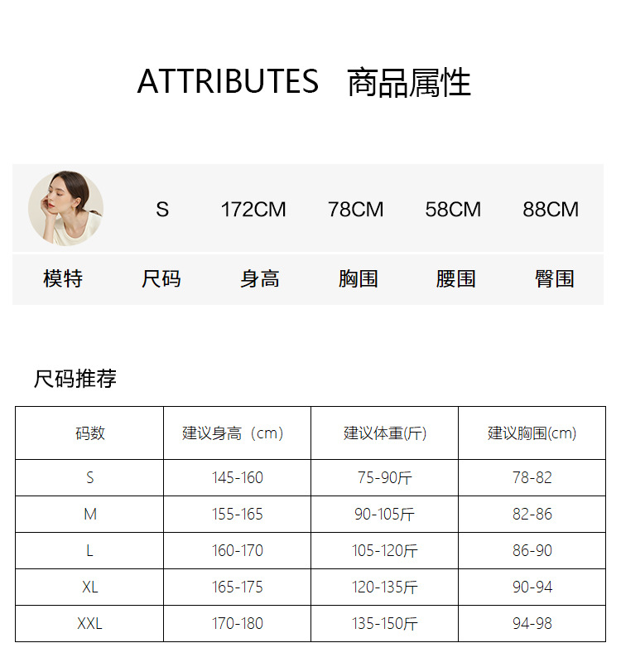Click the 建议体重(斤) column header

tap(384, 433)
